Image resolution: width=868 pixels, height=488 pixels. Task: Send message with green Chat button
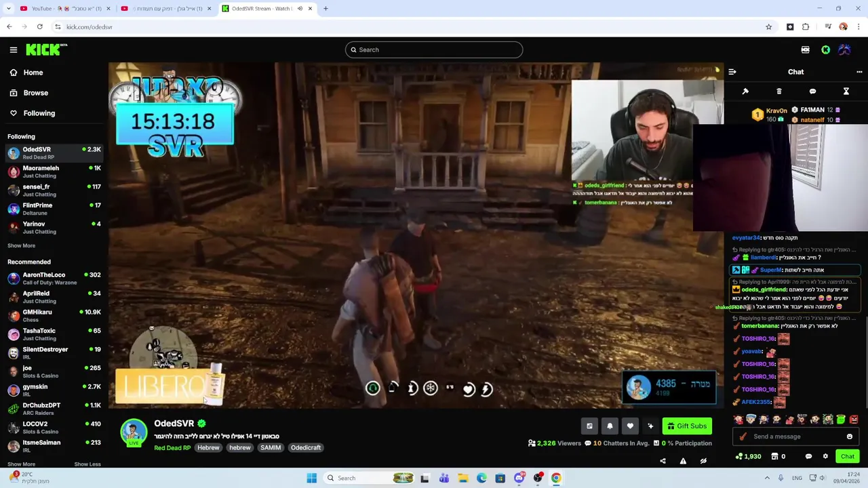848,456
